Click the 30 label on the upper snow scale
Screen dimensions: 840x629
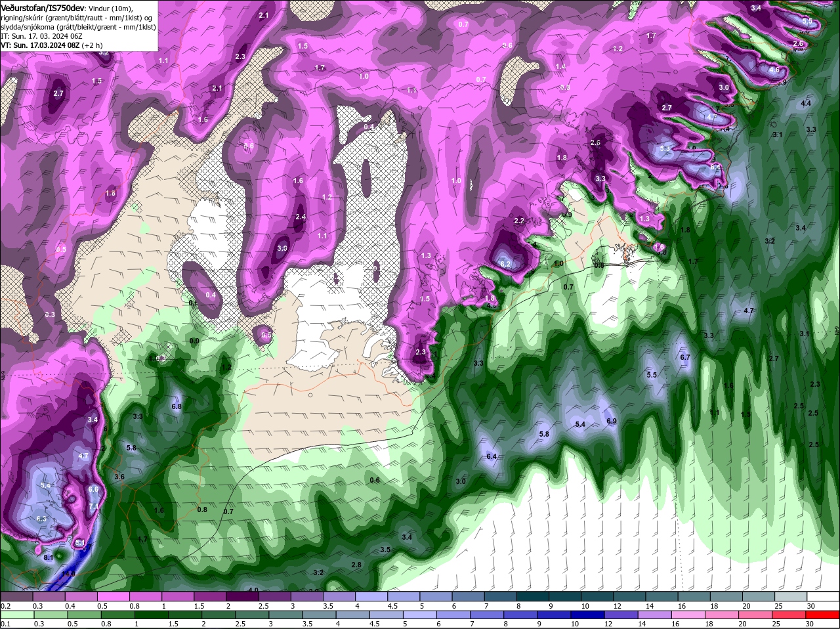tap(811, 605)
